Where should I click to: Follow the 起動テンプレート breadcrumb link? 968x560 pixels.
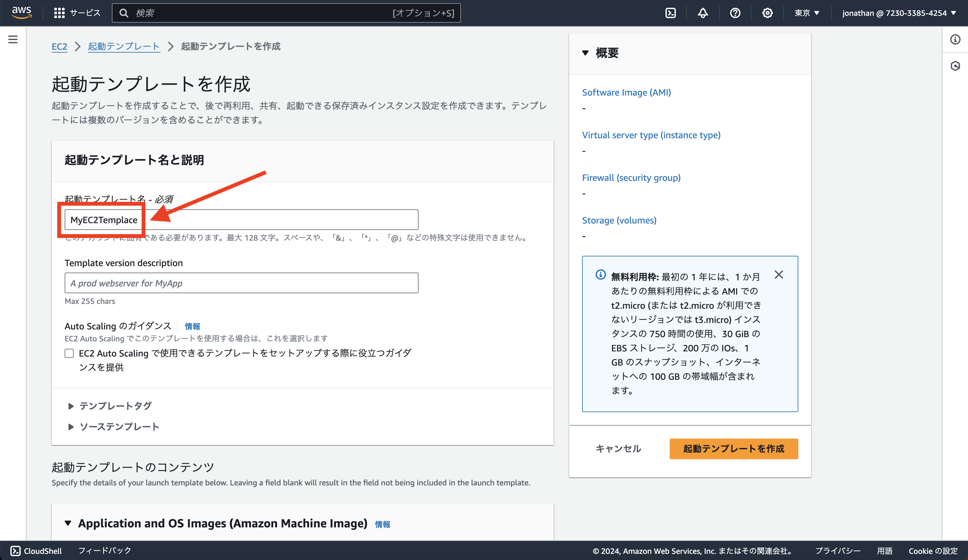click(x=124, y=46)
